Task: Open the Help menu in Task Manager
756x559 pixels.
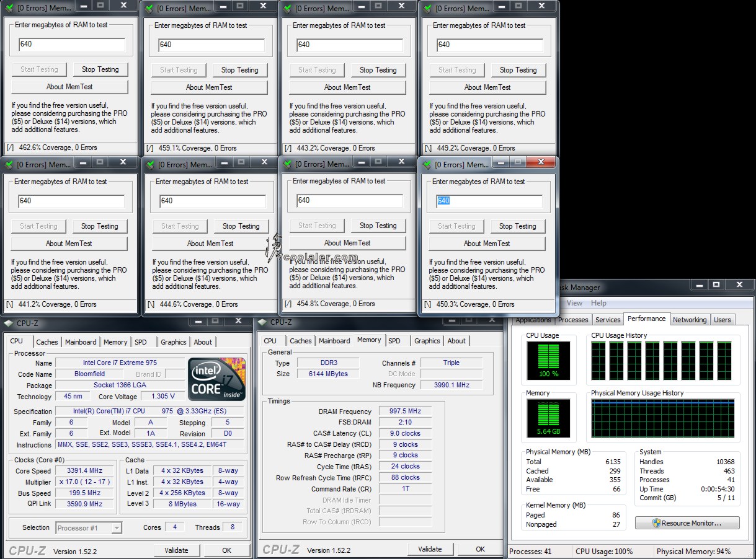Action: point(598,303)
